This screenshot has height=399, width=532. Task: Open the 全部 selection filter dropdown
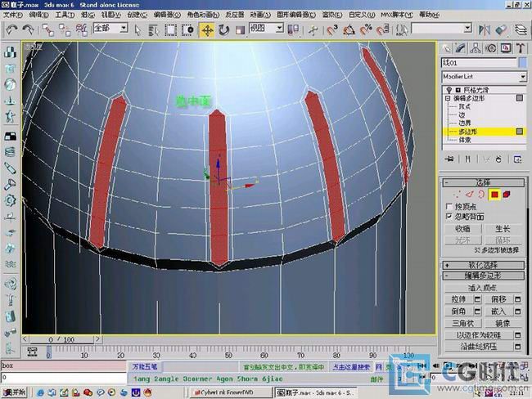tap(124, 28)
